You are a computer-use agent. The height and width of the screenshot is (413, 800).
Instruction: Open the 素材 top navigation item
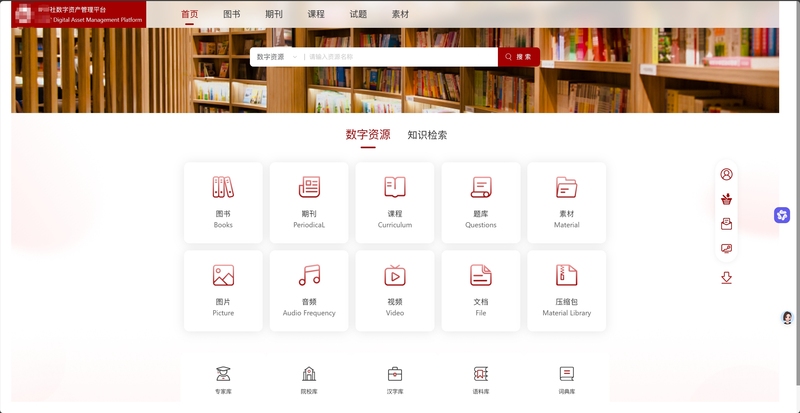401,14
